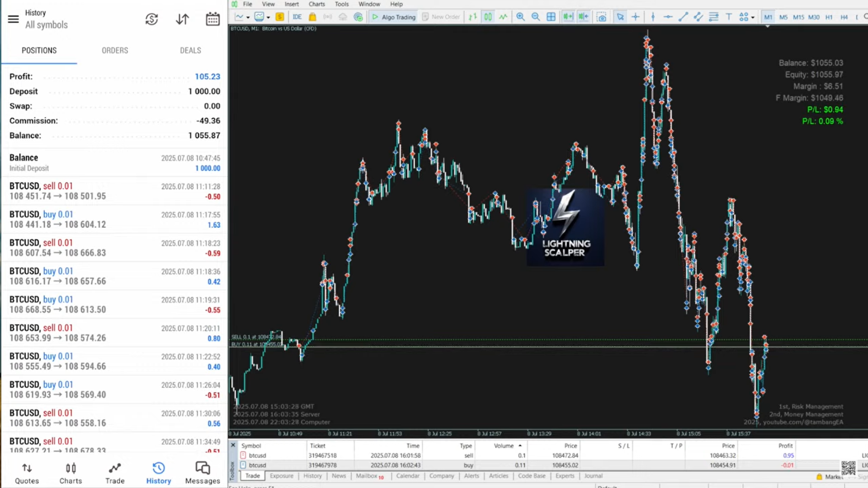Switch chart to candlestick mode
Viewport: 868px width, 488px height.
click(x=487, y=17)
